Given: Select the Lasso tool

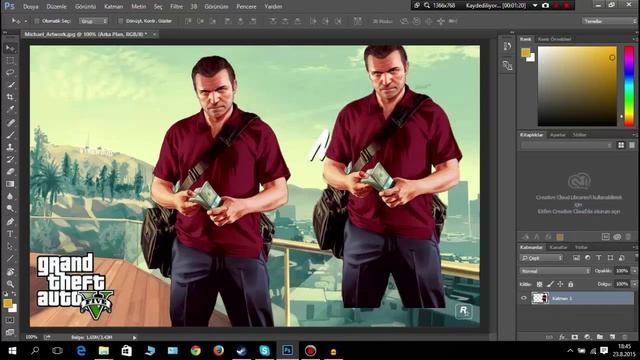Looking at the screenshot, I should (x=10, y=73).
